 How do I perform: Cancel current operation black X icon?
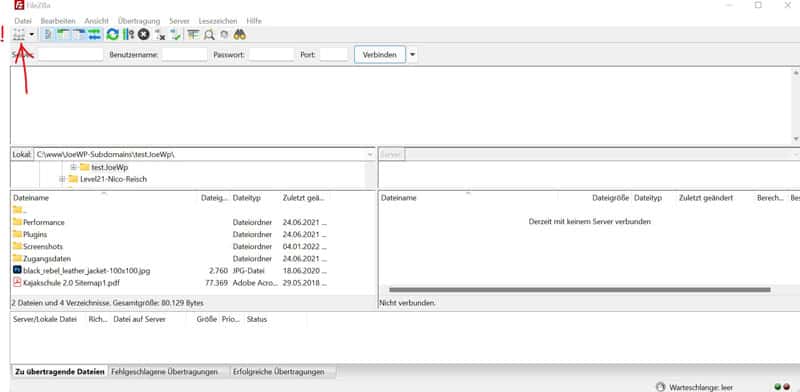143,35
